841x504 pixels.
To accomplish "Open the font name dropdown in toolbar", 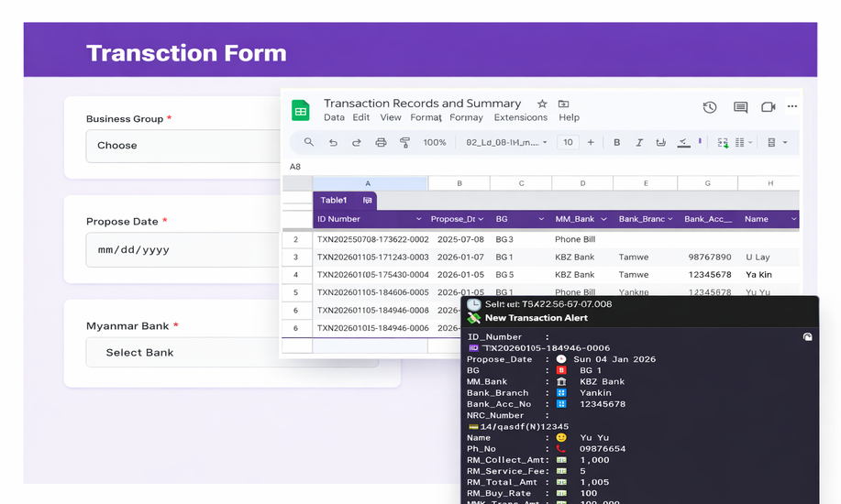I will (506, 143).
